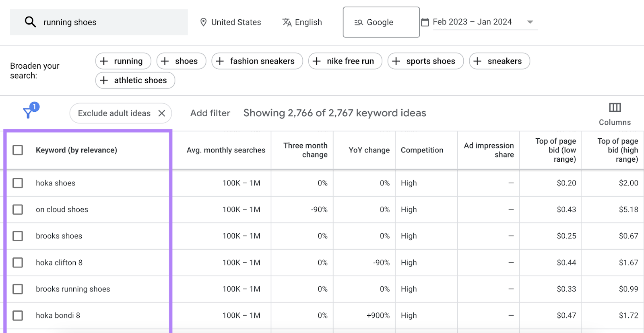Image resolution: width=644 pixels, height=333 pixels.
Task: Sort by Avg. monthly searches column
Action: pos(226,150)
